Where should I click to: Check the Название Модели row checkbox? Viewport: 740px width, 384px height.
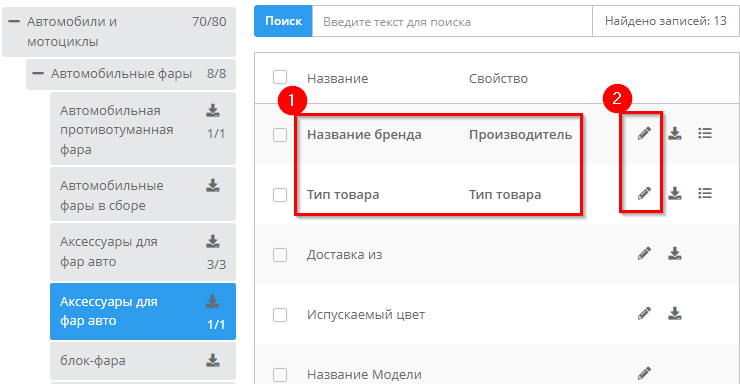tap(280, 375)
